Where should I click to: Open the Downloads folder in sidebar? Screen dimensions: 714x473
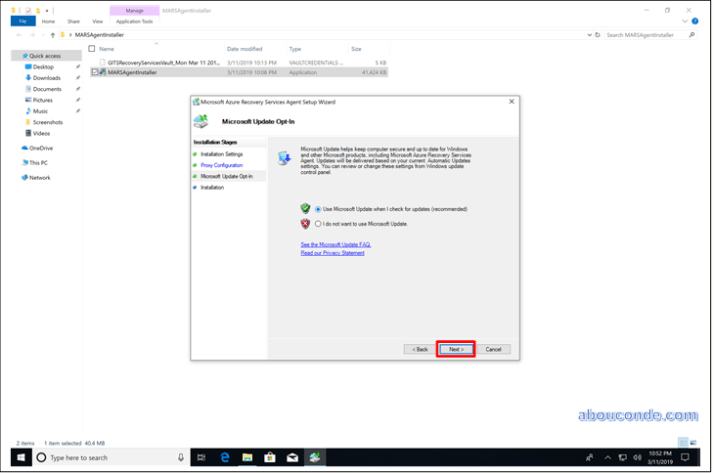(46, 77)
